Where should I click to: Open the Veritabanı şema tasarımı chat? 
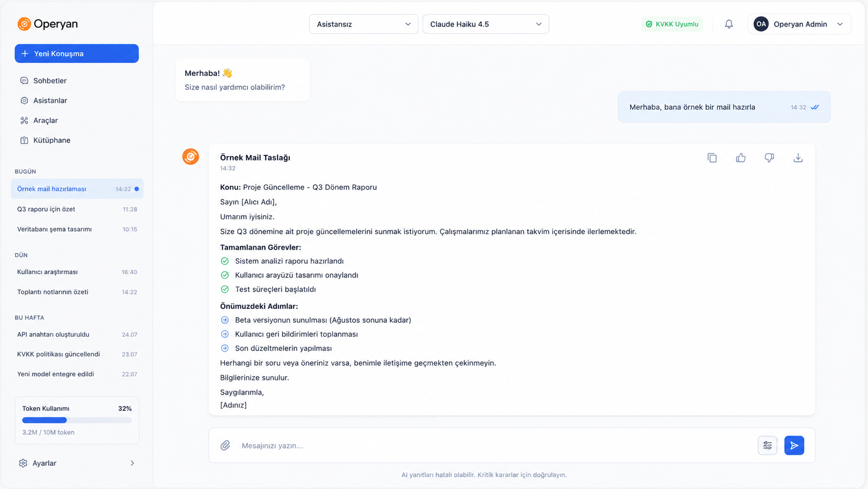[x=77, y=229]
